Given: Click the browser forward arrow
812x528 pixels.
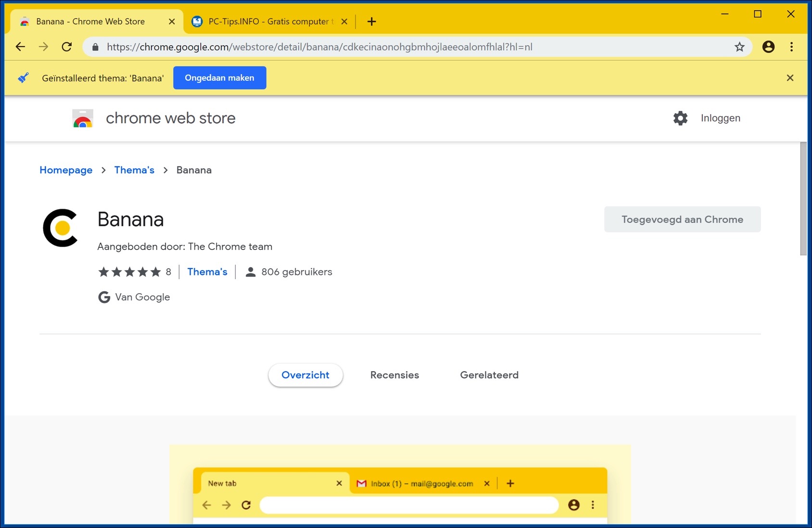Looking at the screenshot, I should coord(43,47).
